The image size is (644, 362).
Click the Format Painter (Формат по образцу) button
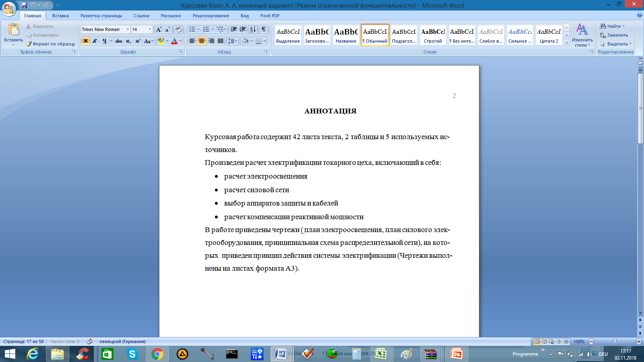(x=51, y=44)
